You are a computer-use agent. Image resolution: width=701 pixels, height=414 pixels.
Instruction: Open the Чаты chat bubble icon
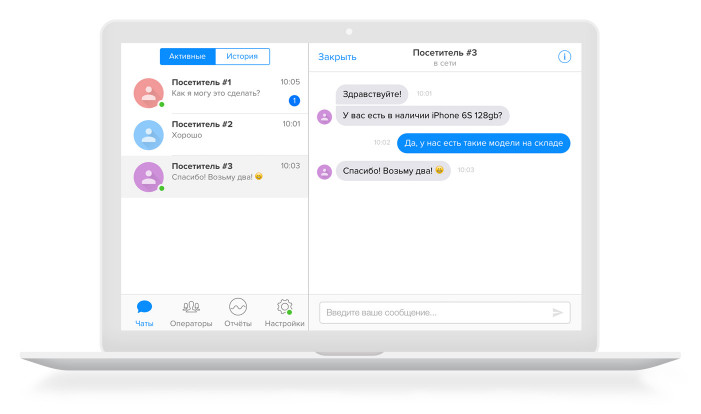coord(145,307)
